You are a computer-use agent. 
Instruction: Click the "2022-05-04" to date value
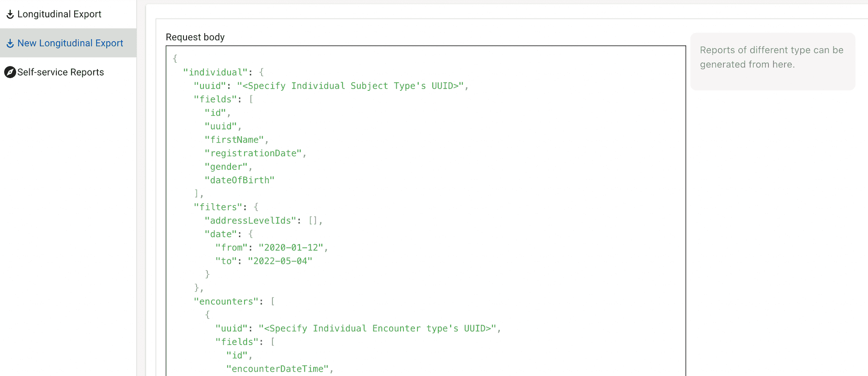[x=280, y=261]
